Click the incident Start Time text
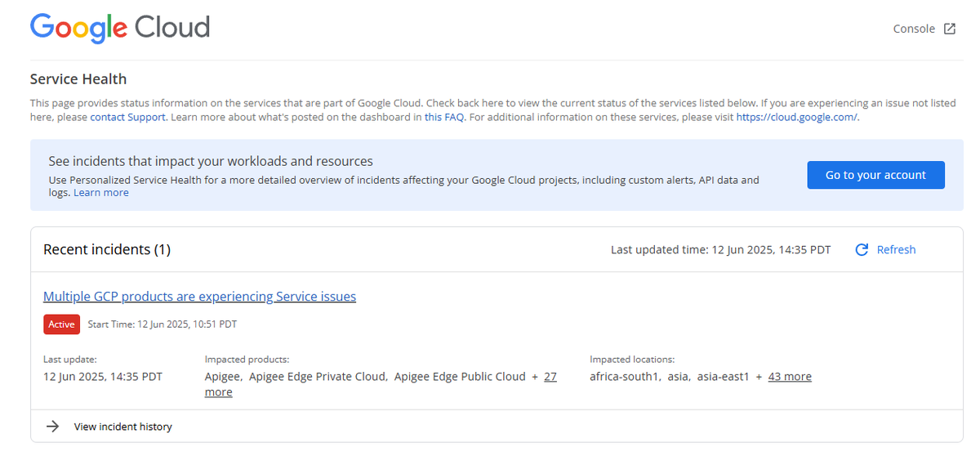The width and height of the screenshot is (980, 452). pos(163,324)
